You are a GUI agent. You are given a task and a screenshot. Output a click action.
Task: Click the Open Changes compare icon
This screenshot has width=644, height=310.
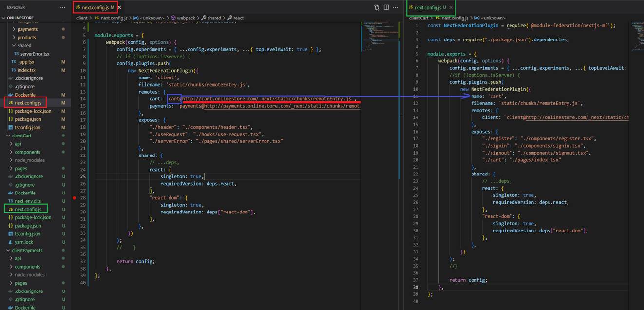point(377,8)
